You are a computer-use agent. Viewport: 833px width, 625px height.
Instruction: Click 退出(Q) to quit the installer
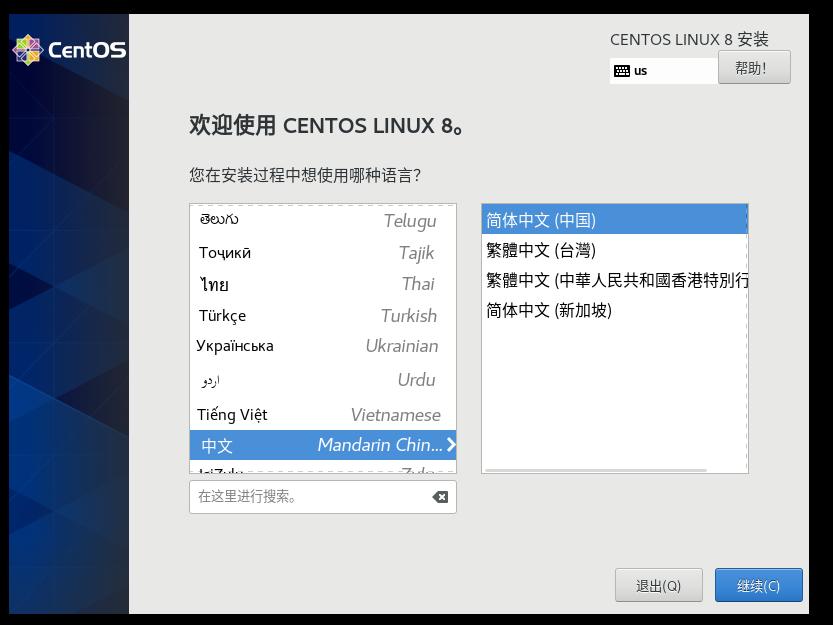coord(660,585)
